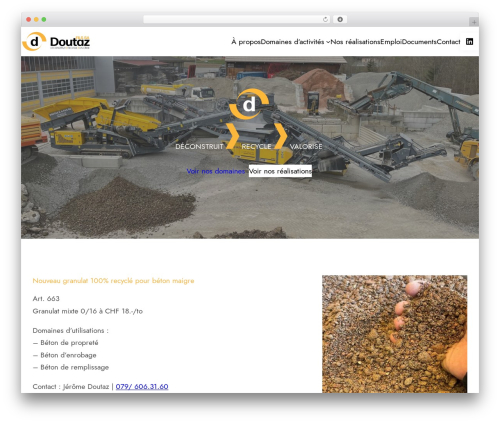Click the Nouveau granulat 100% recyclé heading

(x=113, y=281)
